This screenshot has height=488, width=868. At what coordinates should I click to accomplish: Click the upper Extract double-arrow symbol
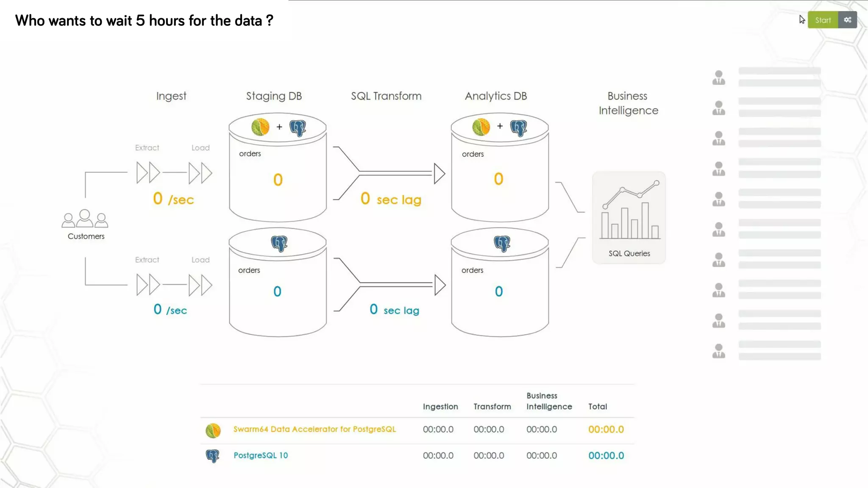coord(148,172)
